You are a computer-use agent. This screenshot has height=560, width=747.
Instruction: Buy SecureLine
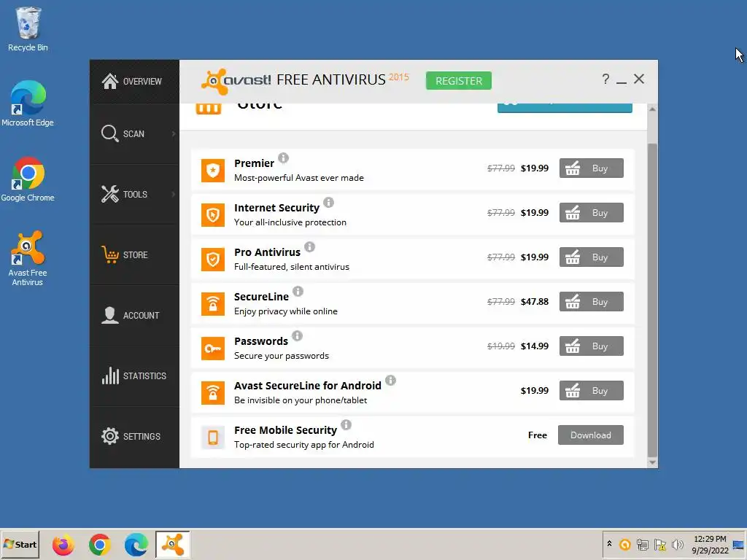pyautogui.click(x=591, y=301)
